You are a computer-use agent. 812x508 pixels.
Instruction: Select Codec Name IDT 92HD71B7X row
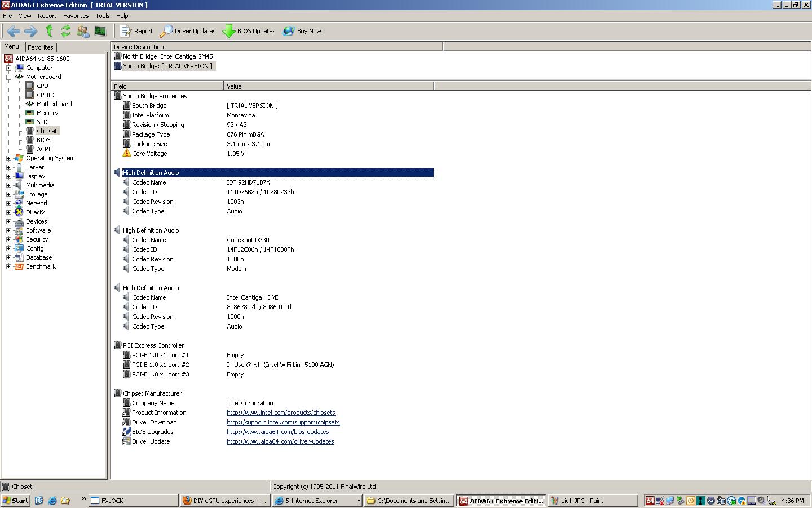[273, 182]
